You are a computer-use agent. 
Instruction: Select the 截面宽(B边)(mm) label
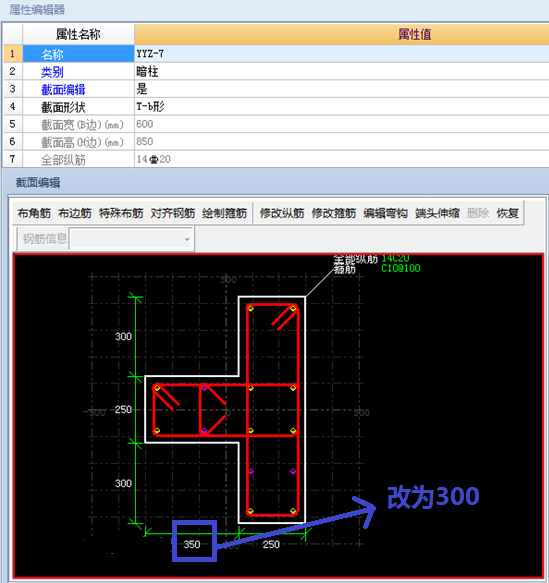point(82,125)
